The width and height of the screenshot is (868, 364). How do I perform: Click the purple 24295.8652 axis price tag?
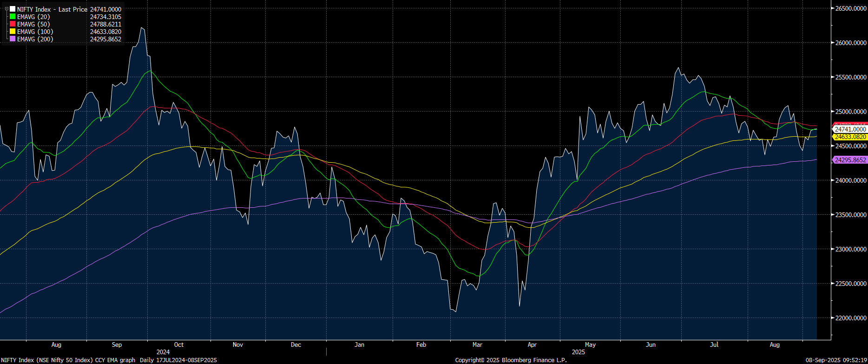coord(850,160)
